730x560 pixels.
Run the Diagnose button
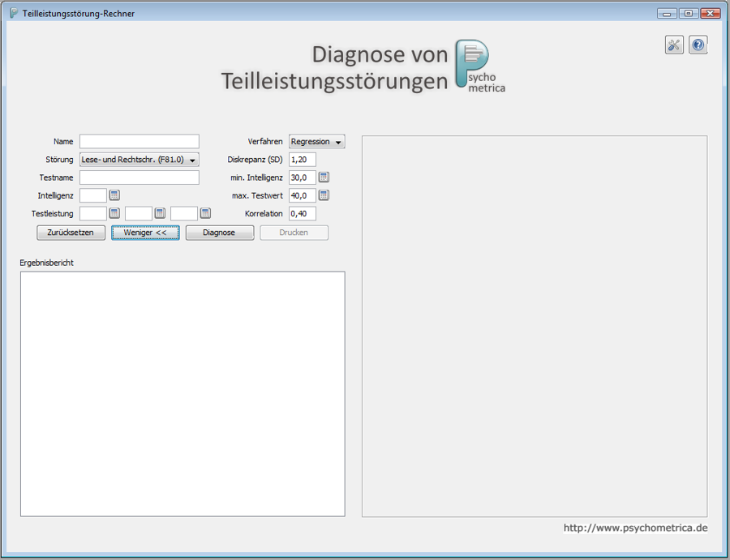219,233
